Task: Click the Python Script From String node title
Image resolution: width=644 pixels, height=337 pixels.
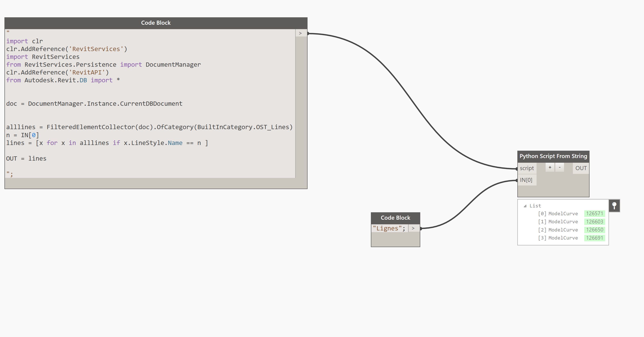Action: (553, 156)
